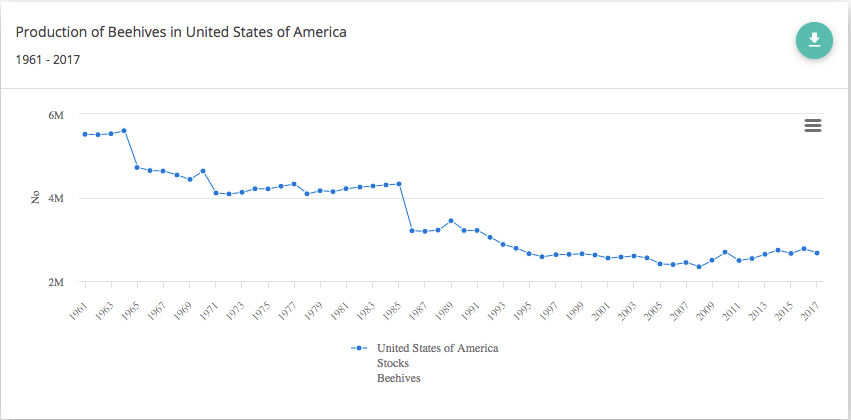Click the 6M y-axis label
The width and height of the screenshot is (851, 420).
pyautogui.click(x=57, y=115)
